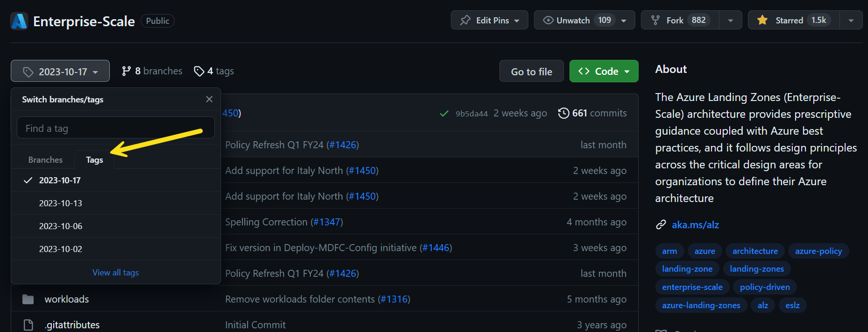Click the 109 watchers count
868x332 pixels.
coord(605,20)
